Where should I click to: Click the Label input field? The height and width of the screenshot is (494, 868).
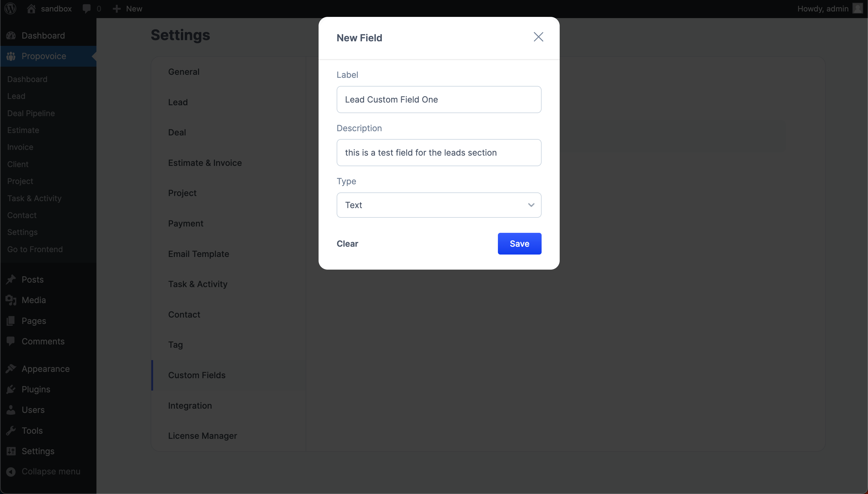[439, 99]
